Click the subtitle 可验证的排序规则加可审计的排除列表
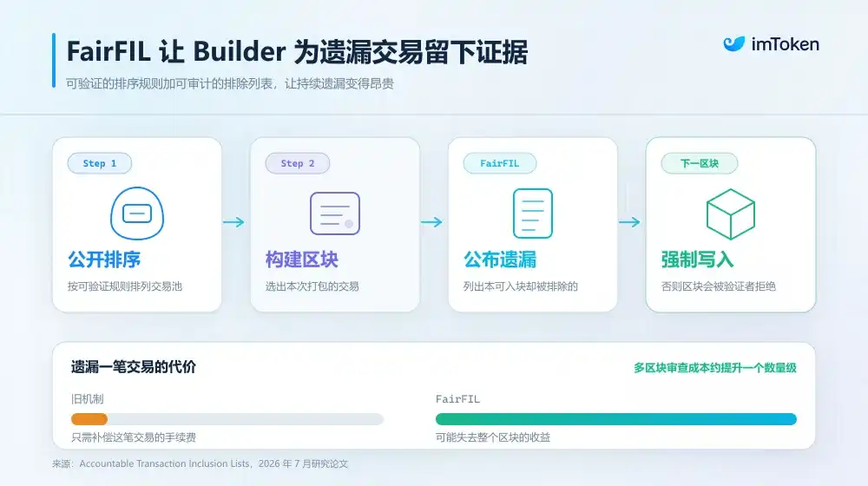 tap(230, 83)
